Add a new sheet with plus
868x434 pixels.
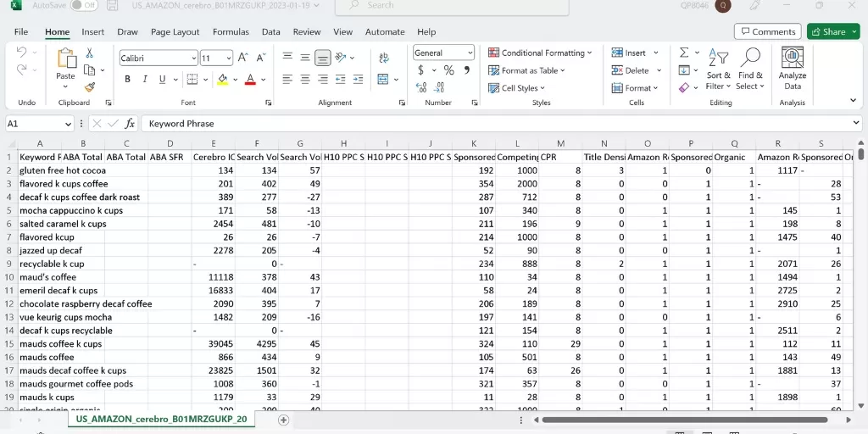point(283,420)
